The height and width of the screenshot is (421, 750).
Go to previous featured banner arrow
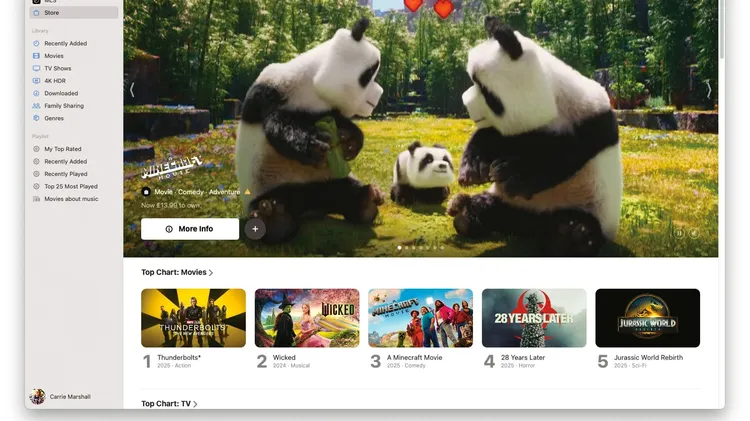132,89
